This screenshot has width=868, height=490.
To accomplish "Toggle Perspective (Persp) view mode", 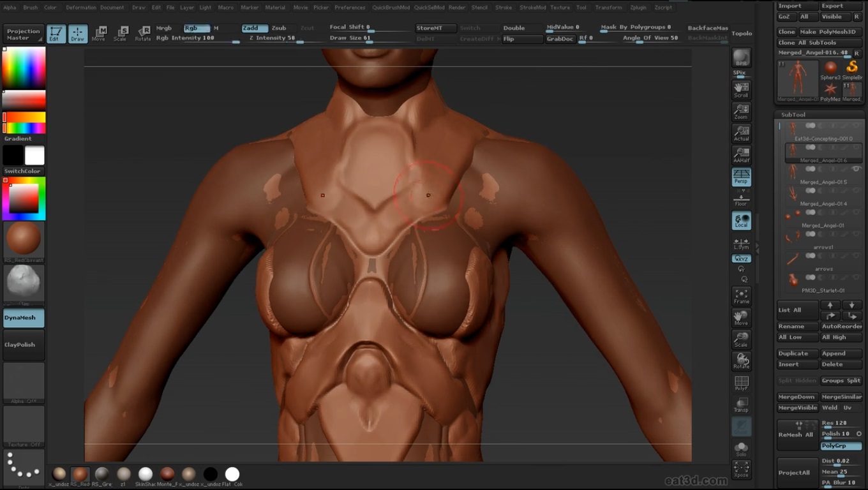I will click(741, 177).
